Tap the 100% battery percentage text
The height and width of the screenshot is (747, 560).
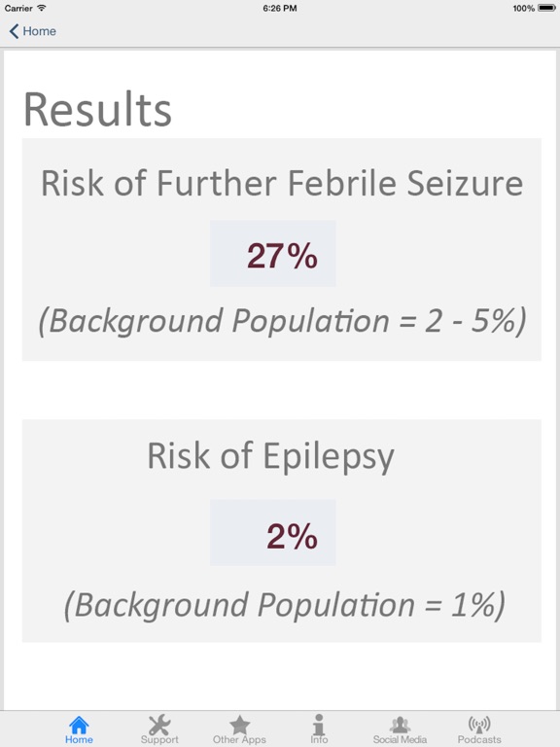click(x=523, y=8)
